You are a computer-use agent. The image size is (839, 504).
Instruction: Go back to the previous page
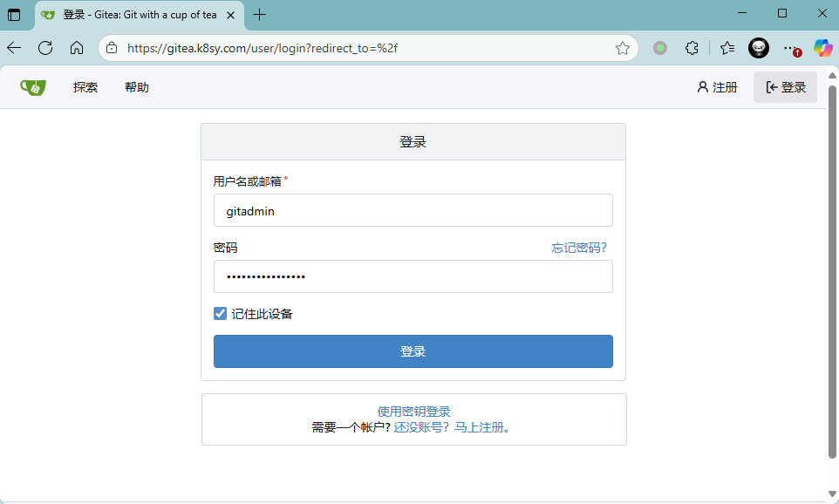click(15, 48)
